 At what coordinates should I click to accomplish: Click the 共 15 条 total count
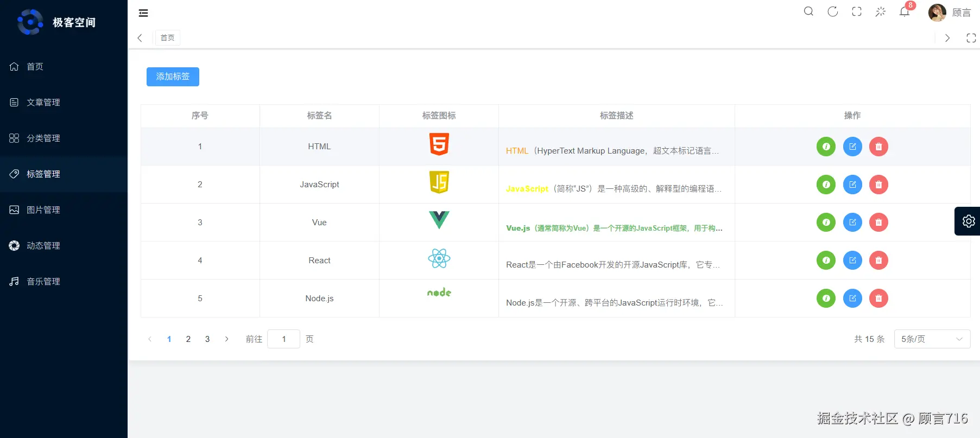pos(869,339)
